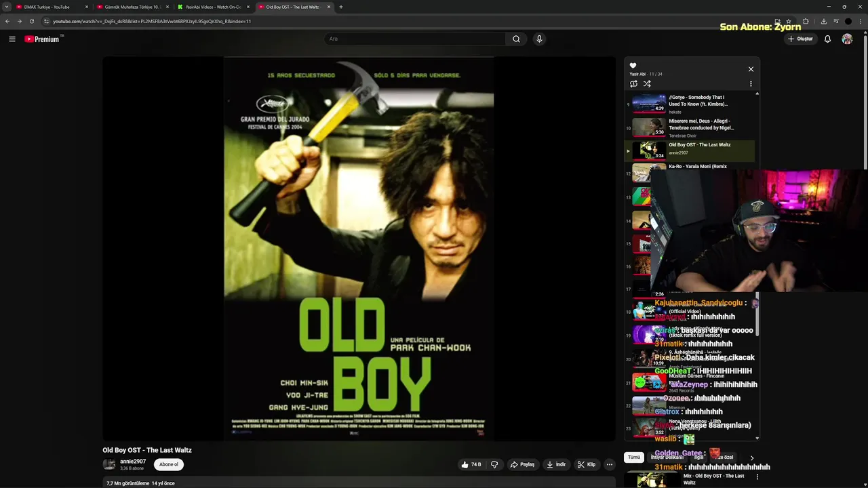
Task: Click the video player area
Action: click(x=359, y=249)
